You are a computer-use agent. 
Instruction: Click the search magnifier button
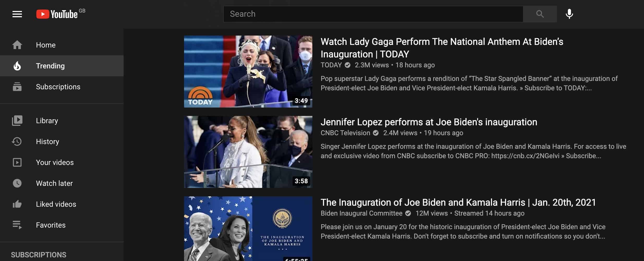point(540,14)
